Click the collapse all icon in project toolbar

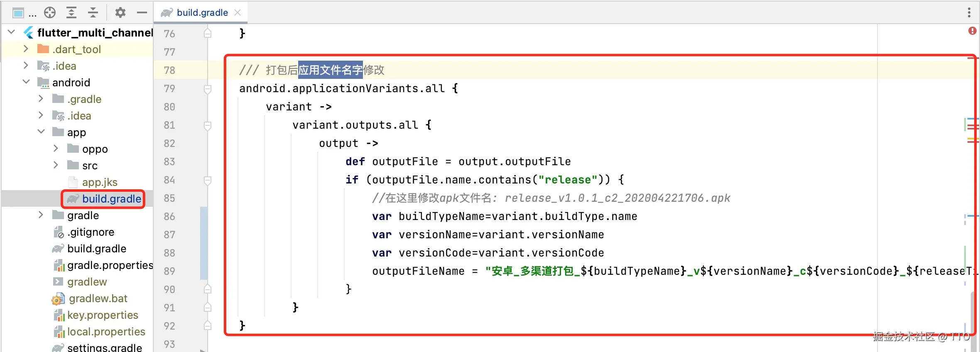pos(93,13)
